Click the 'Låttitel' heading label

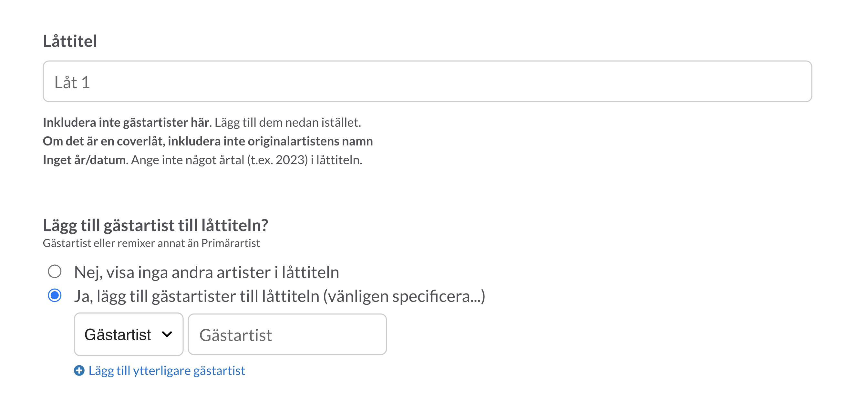70,41
